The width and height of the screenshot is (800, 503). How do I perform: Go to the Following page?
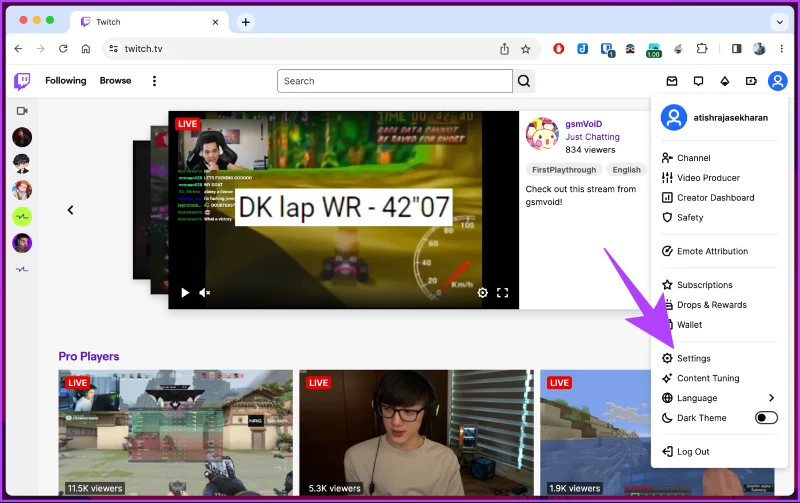(x=66, y=81)
